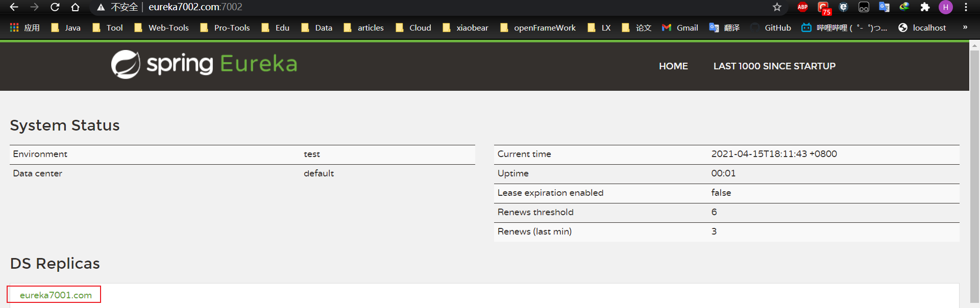Go forward with the browser arrow

click(x=34, y=7)
